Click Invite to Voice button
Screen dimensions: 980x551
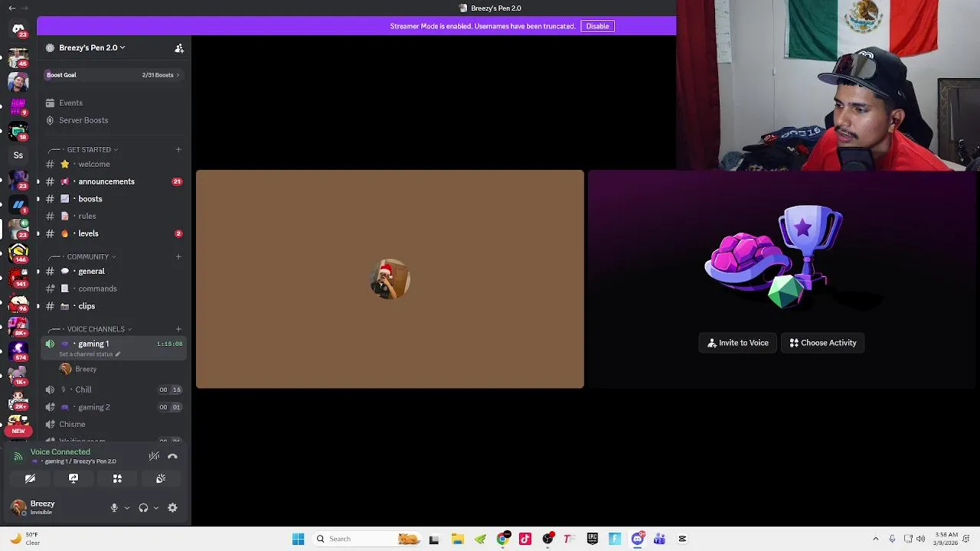pos(738,343)
